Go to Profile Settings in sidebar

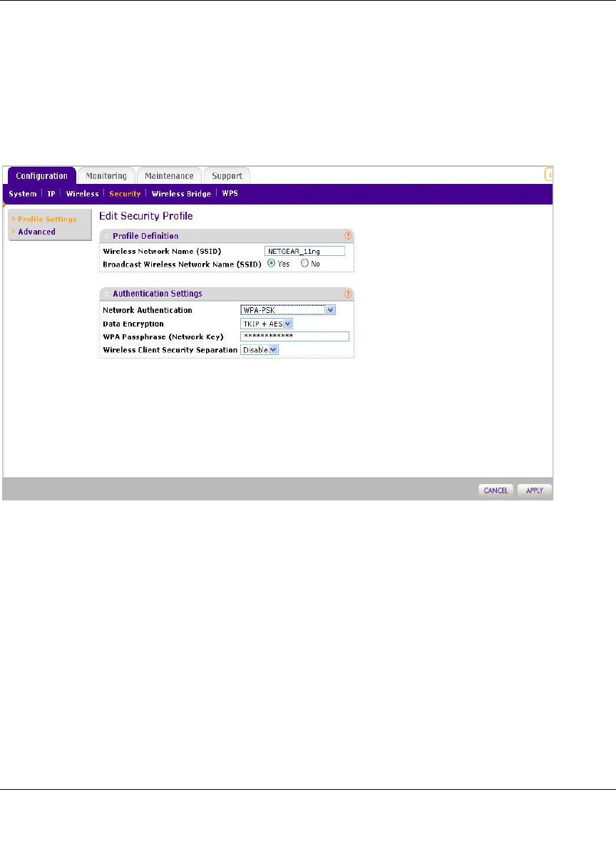point(47,219)
